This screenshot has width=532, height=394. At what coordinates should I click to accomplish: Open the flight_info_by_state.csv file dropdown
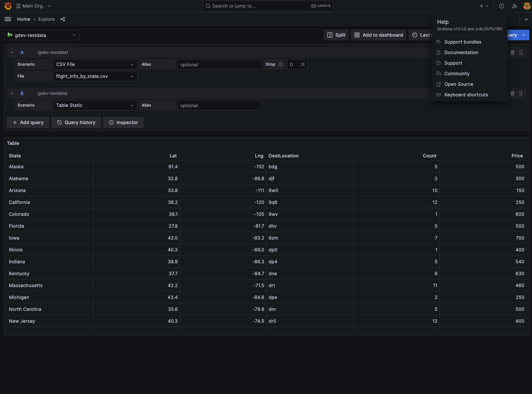[95, 76]
